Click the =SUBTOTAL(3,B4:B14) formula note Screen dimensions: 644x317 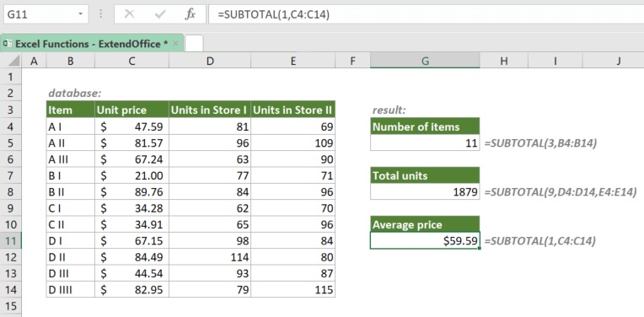point(540,142)
